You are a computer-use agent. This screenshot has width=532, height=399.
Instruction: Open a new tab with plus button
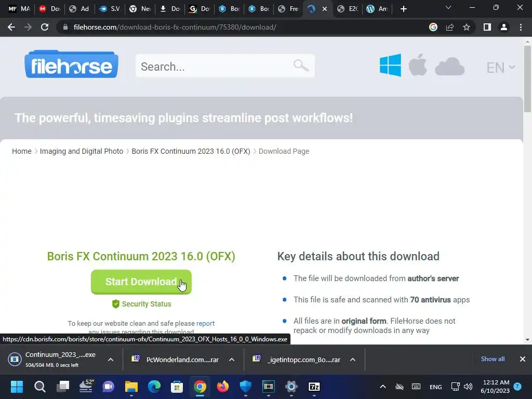403,9
